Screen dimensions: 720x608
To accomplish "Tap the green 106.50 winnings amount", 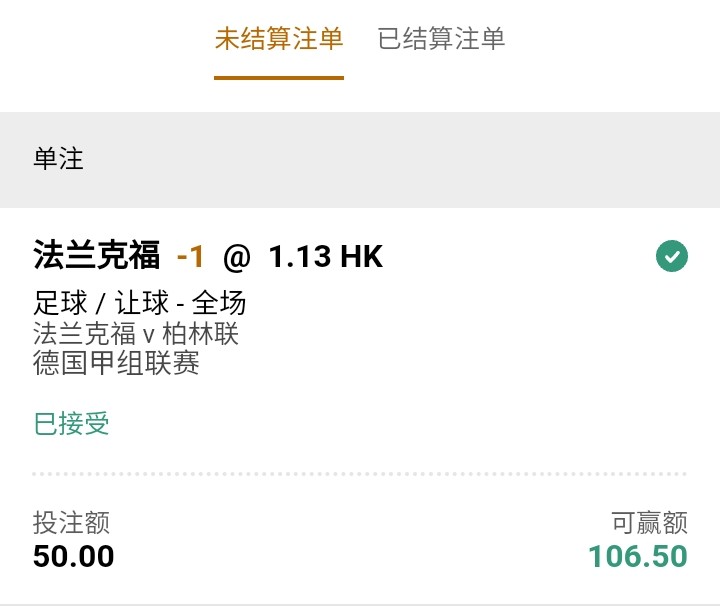I will [637, 556].
